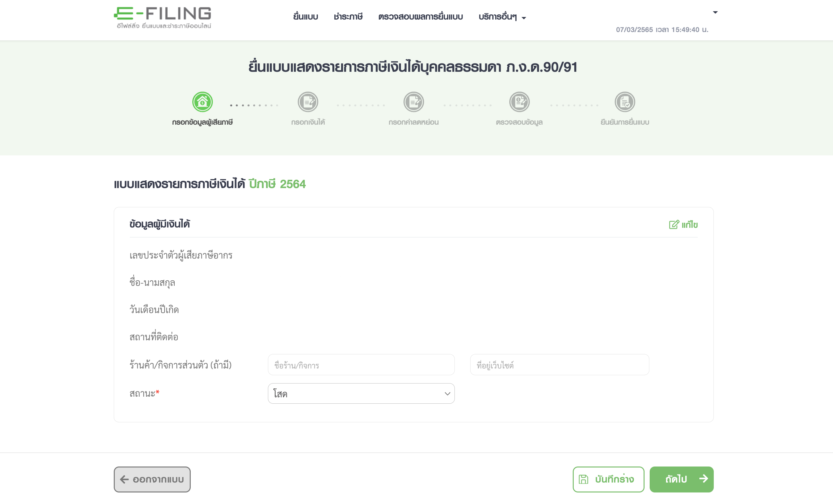
Task: Click the verify information step icon
Action: coord(519,102)
